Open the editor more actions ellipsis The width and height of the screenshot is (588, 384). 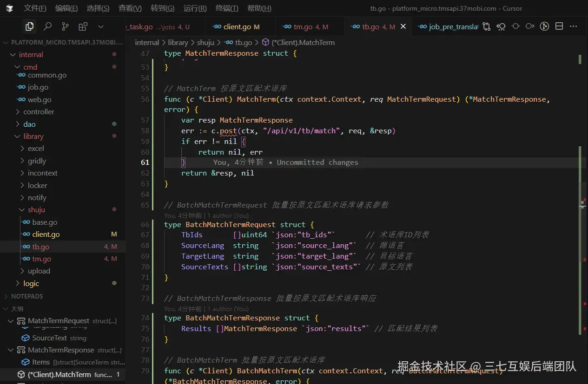pos(574,26)
